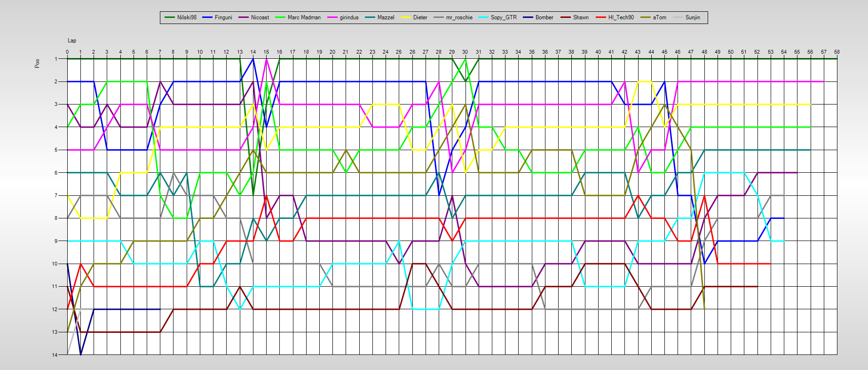The image size is (868, 370).
Task: Click the Sopy_GTR legend label
Action: click(503, 17)
